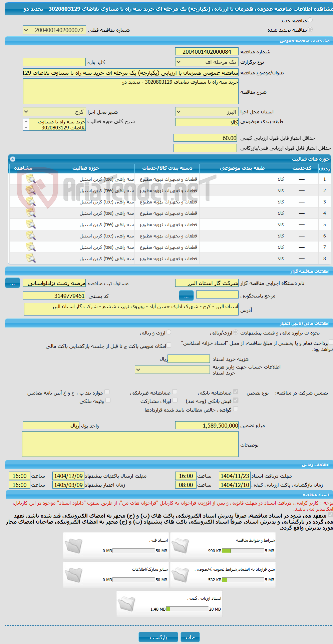Open the نوع برگزاری dropdown
Viewport: 333px width, 644px height.
(x=207, y=62)
